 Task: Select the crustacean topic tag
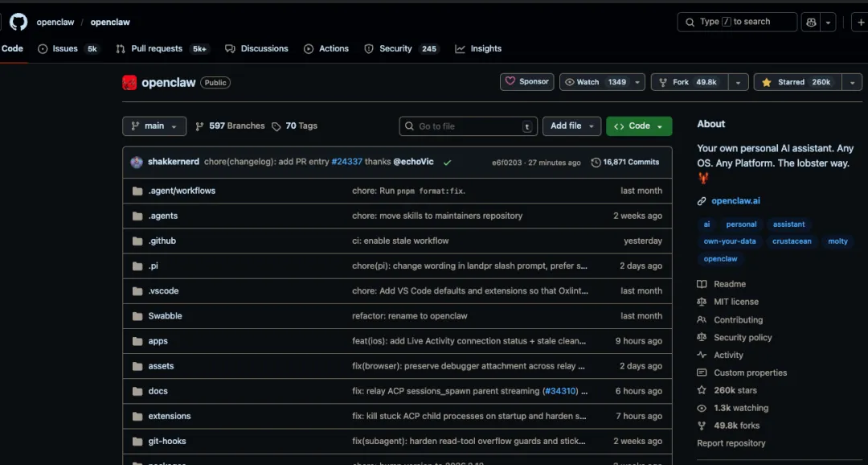point(792,241)
